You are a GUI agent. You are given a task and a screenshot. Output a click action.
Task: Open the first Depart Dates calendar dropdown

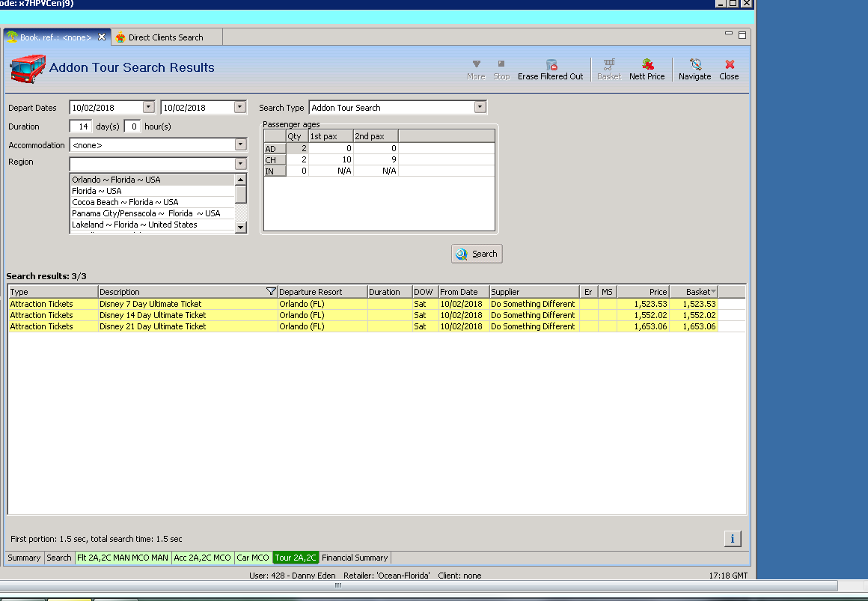(148, 108)
